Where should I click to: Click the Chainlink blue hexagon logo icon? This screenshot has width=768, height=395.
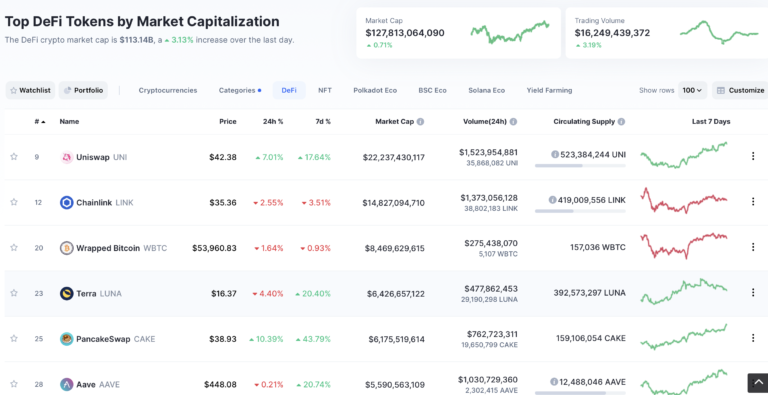pyautogui.click(x=67, y=202)
